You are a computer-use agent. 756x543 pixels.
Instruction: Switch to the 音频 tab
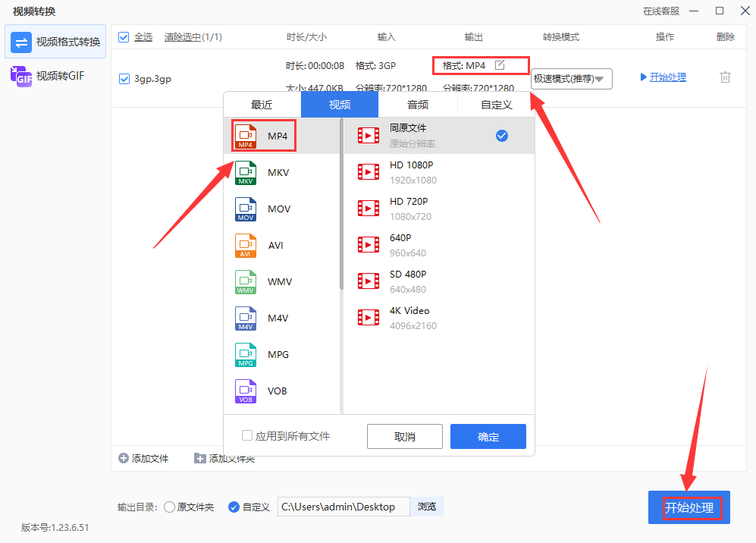[416, 104]
